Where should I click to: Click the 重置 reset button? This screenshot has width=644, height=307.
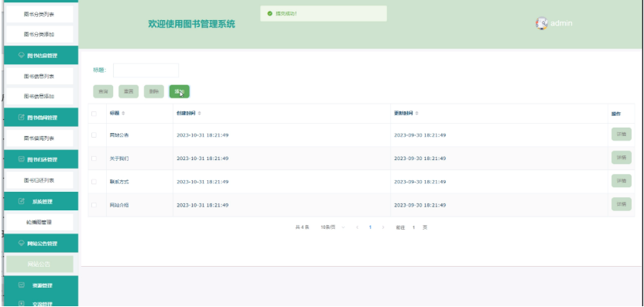[128, 91]
